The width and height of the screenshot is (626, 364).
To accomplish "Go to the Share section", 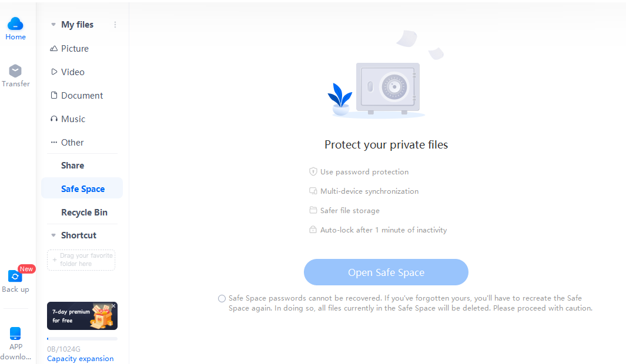I will coord(73,166).
